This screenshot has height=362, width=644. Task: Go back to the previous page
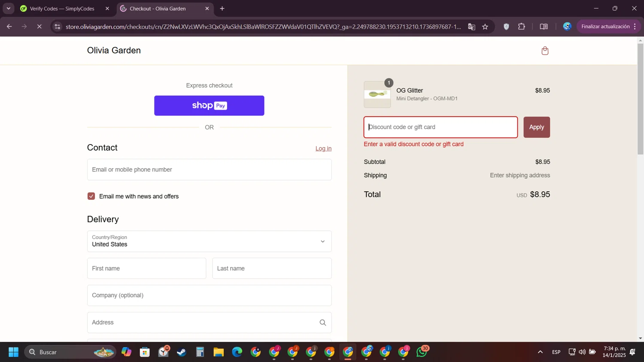tap(9, 27)
